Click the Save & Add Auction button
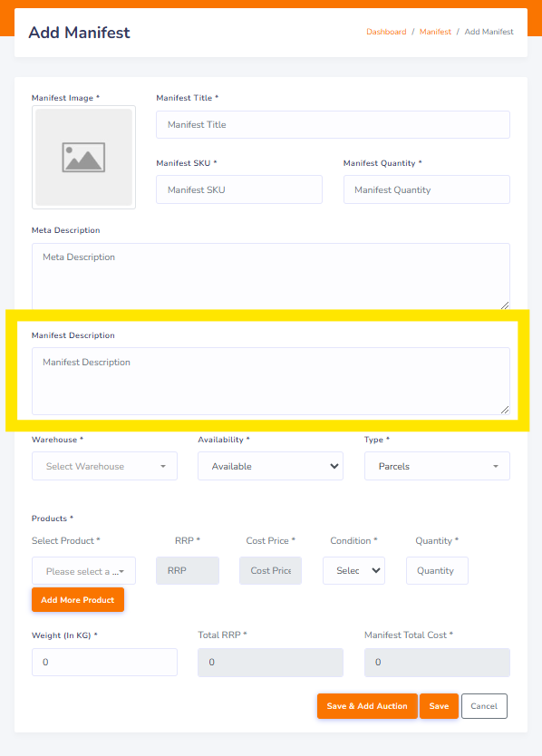The image size is (542, 756). click(x=367, y=706)
